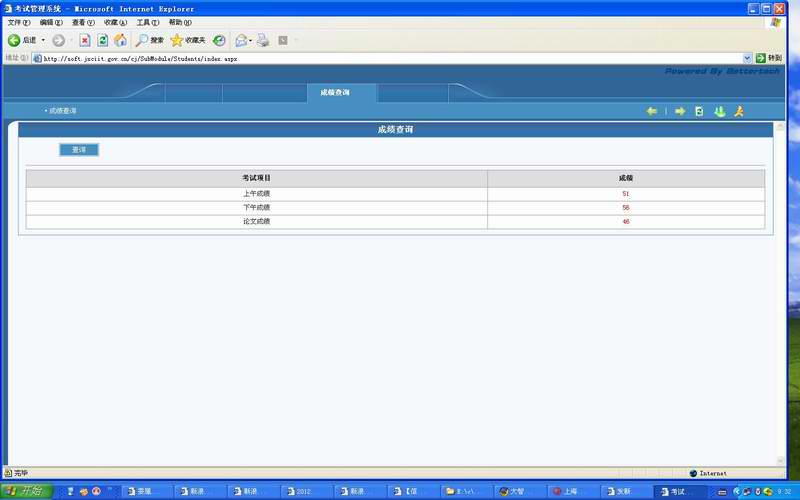This screenshot has height=500, width=800.
Task: Expand the Mail button dropdown arrow
Action: click(250, 41)
